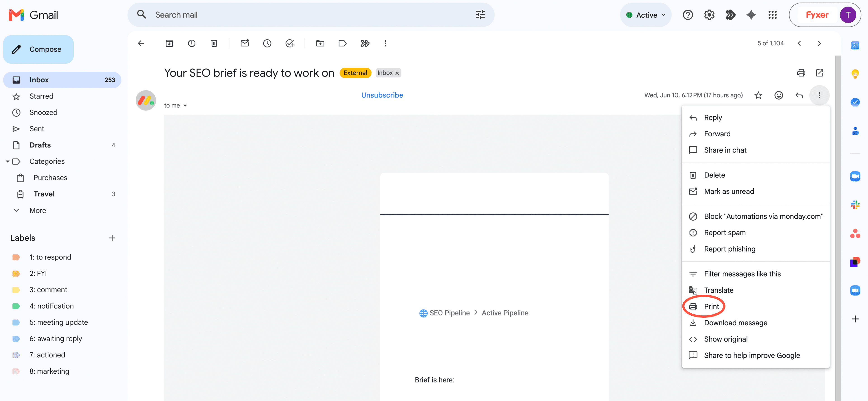Print all using printer icon near subject
The width and height of the screenshot is (868, 401).
(x=801, y=73)
